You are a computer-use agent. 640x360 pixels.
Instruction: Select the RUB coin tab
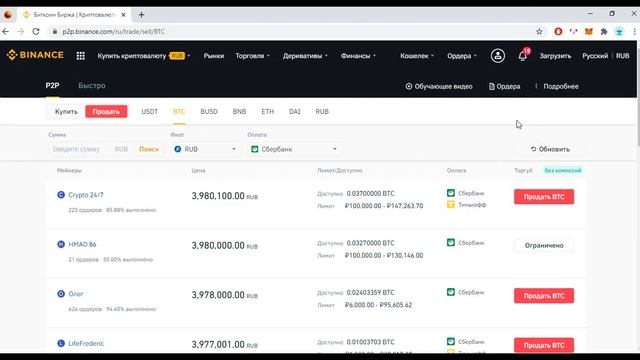click(322, 111)
